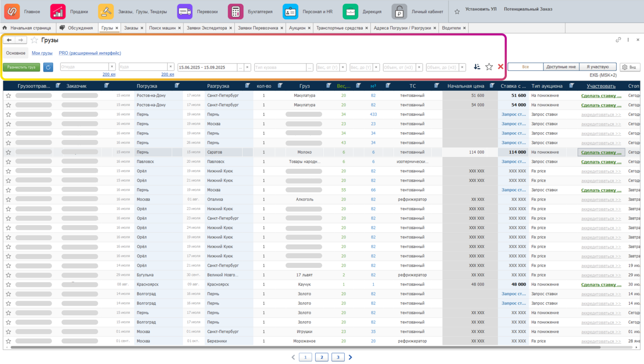Open the Продажи section icon
This screenshot has width=644, height=364.
pos(58,11)
